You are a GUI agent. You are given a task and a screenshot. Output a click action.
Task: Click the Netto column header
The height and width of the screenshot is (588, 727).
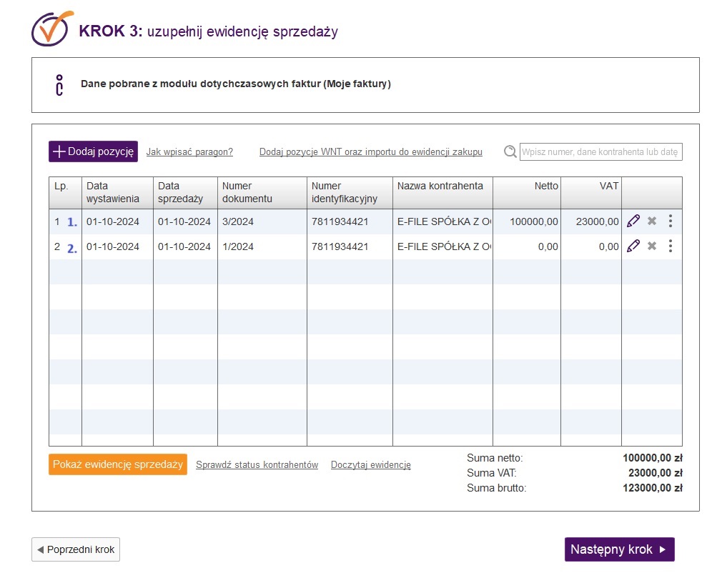pyautogui.click(x=527, y=193)
